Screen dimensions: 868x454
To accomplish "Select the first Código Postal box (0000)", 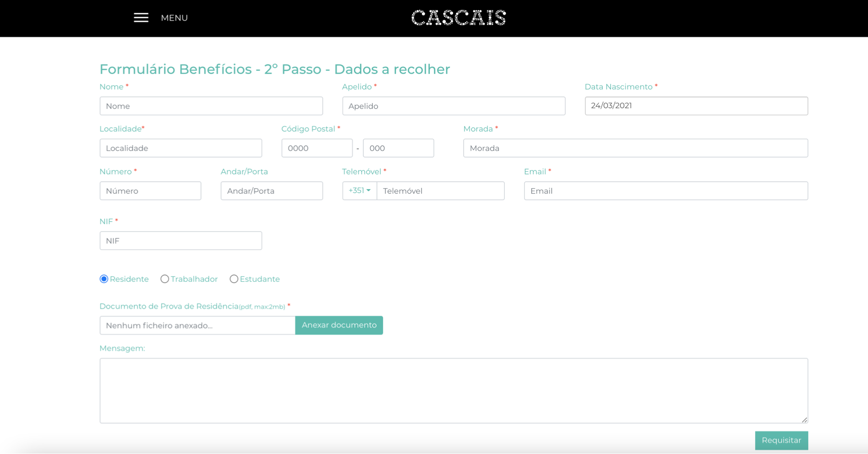I will pyautogui.click(x=317, y=148).
